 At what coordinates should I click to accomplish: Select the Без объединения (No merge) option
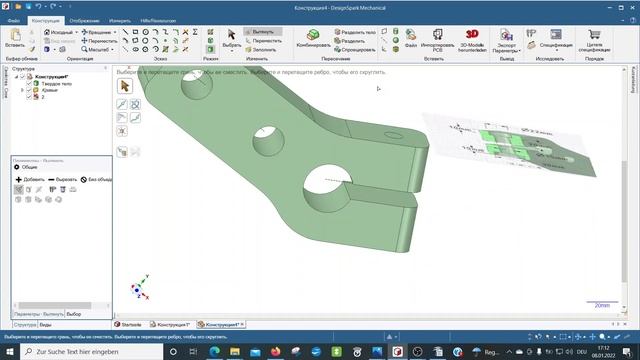(96, 180)
